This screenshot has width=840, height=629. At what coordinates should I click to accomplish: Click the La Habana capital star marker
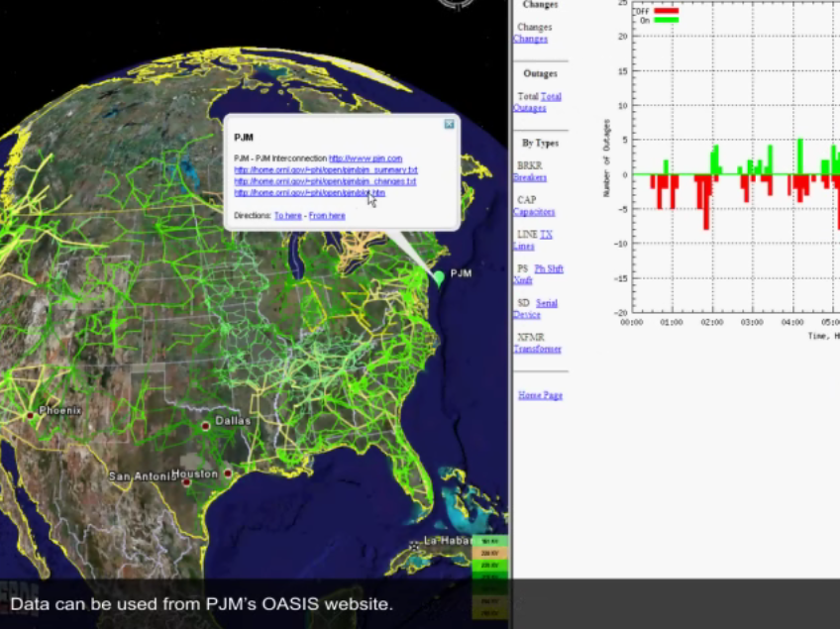415,545
